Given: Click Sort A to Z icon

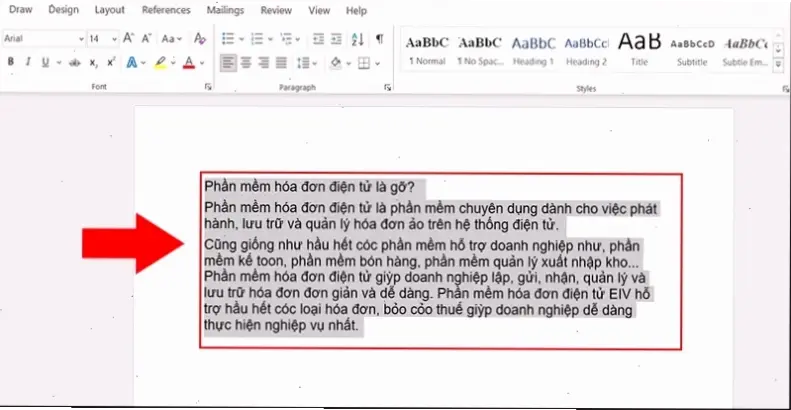Looking at the screenshot, I should coord(358,38).
